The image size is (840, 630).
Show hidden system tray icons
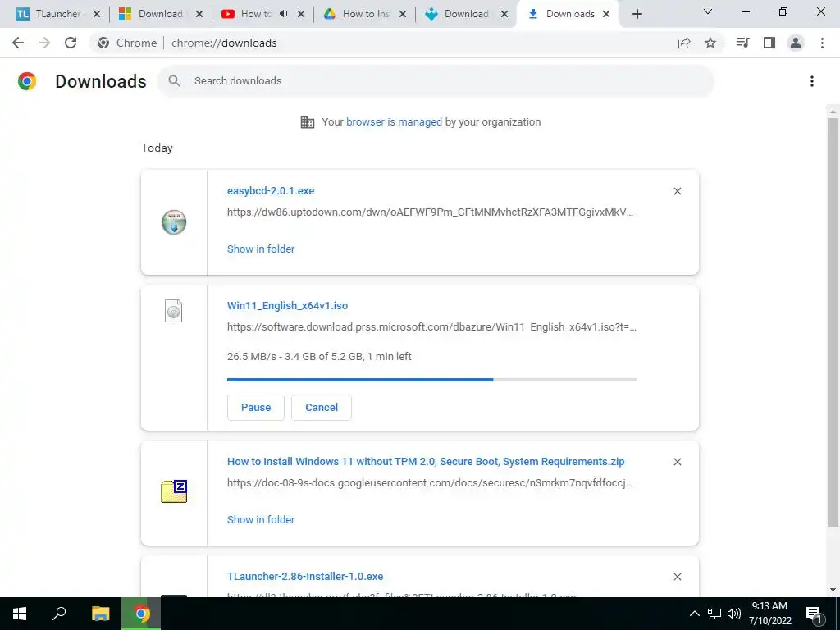tap(694, 614)
